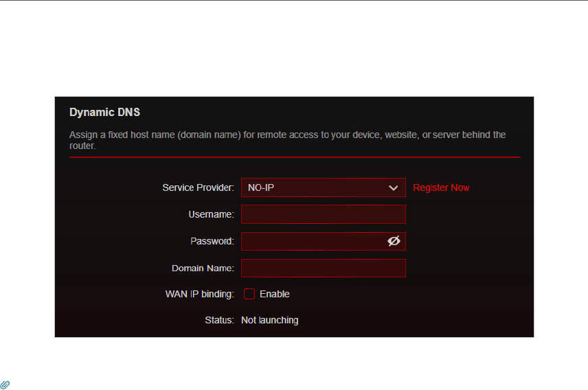The image size is (588, 390).
Task: Enable the WAN IP binding checkbox
Action: [249, 294]
